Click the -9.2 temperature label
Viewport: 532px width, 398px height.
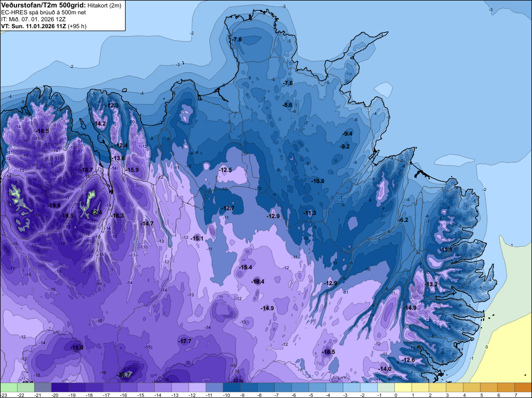tap(345, 146)
